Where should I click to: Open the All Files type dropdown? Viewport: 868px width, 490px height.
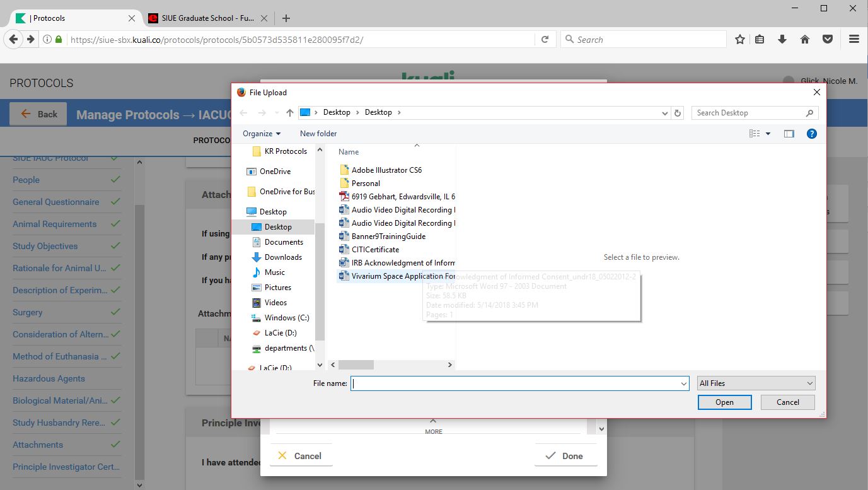click(x=756, y=383)
